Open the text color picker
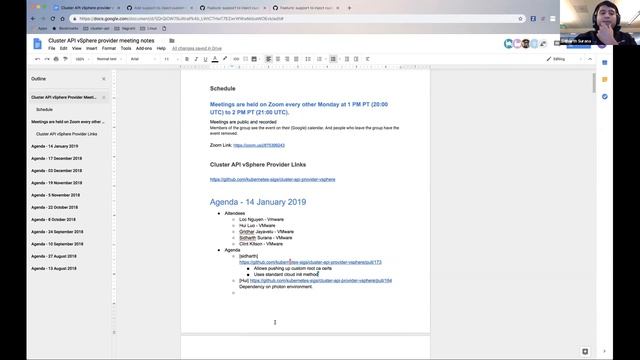Screen dimensions: 640x360 click(215, 59)
